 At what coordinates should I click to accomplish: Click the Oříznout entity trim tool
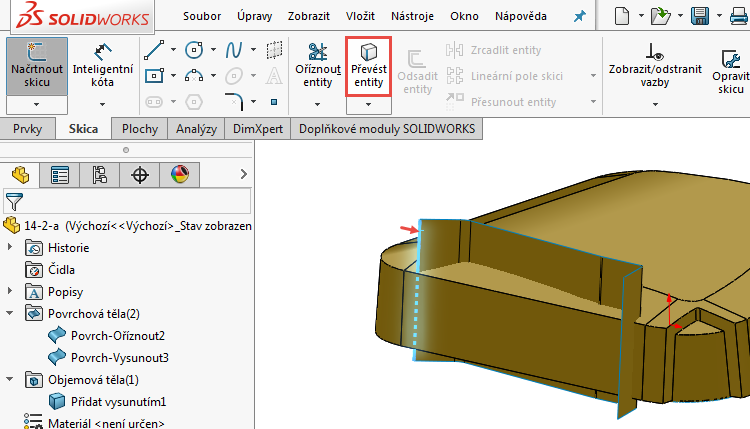318,66
